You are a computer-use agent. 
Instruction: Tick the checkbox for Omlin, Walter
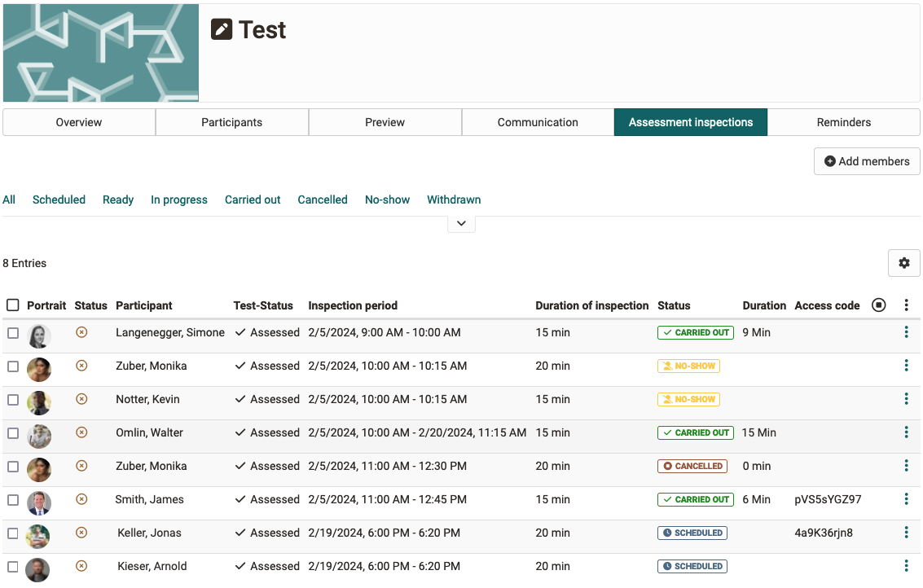tap(13, 433)
